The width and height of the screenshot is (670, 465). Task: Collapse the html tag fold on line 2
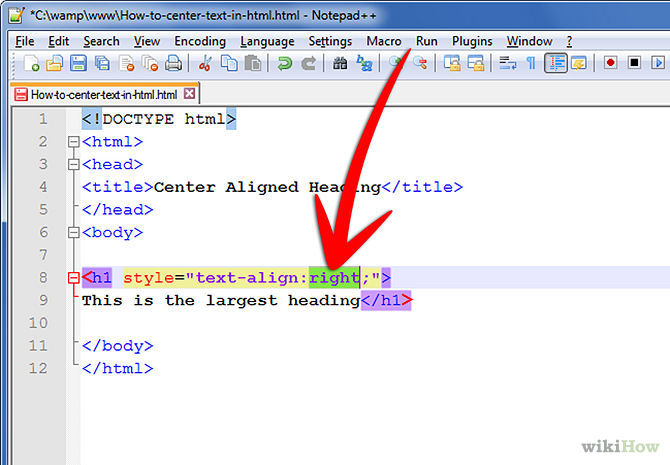click(72, 142)
